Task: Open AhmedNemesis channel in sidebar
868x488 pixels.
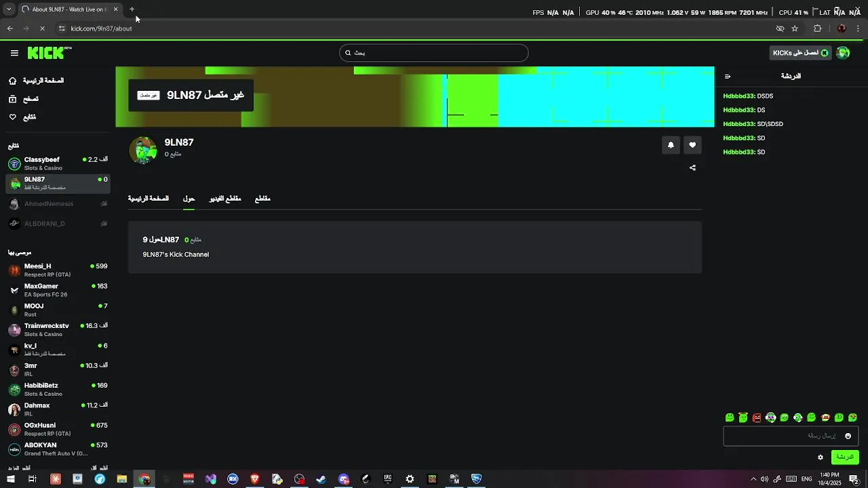Action: (x=58, y=204)
